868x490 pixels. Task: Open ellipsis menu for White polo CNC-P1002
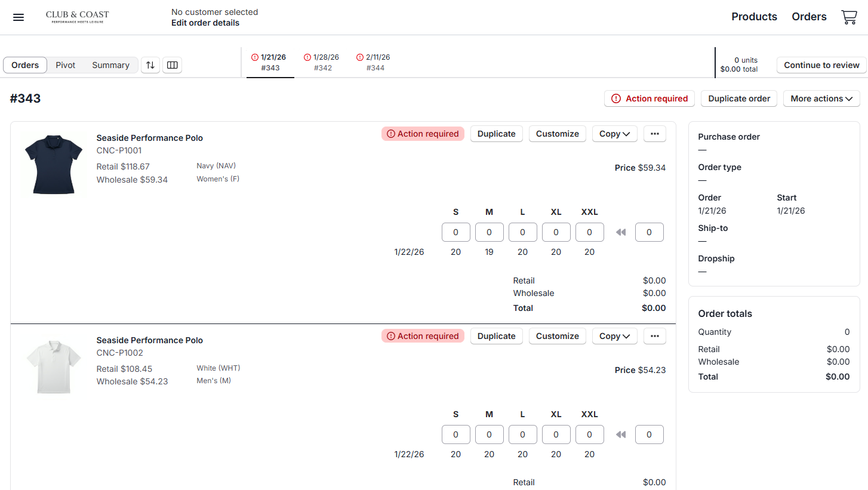coord(654,336)
